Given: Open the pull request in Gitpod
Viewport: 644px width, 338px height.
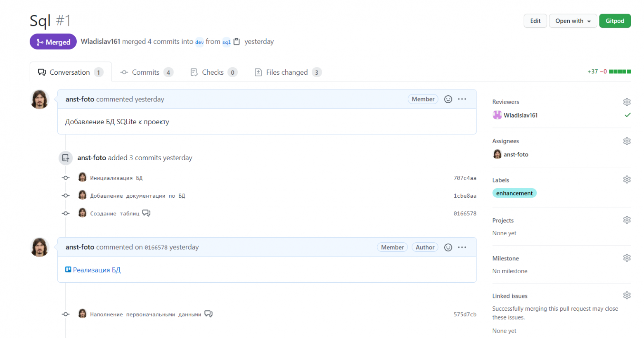Looking at the screenshot, I should coord(615,21).
